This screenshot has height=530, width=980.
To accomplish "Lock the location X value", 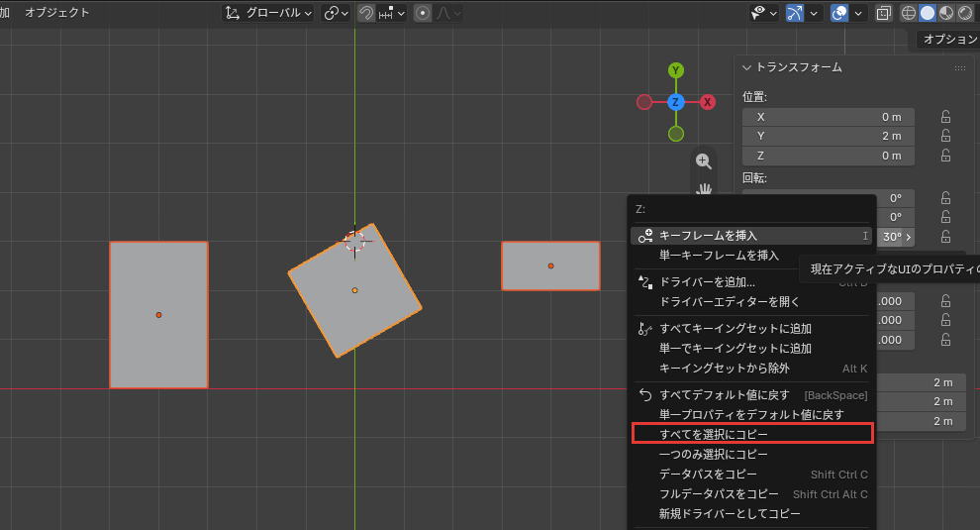I will coord(945,117).
